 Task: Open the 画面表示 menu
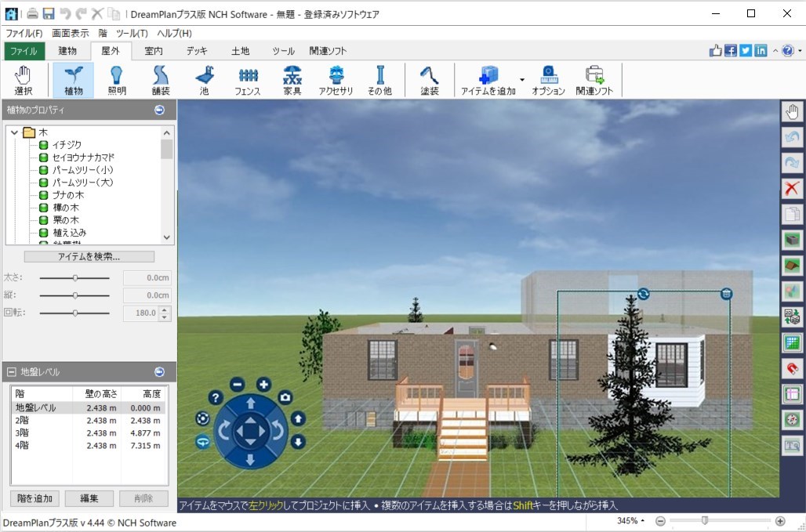[x=71, y=34]
